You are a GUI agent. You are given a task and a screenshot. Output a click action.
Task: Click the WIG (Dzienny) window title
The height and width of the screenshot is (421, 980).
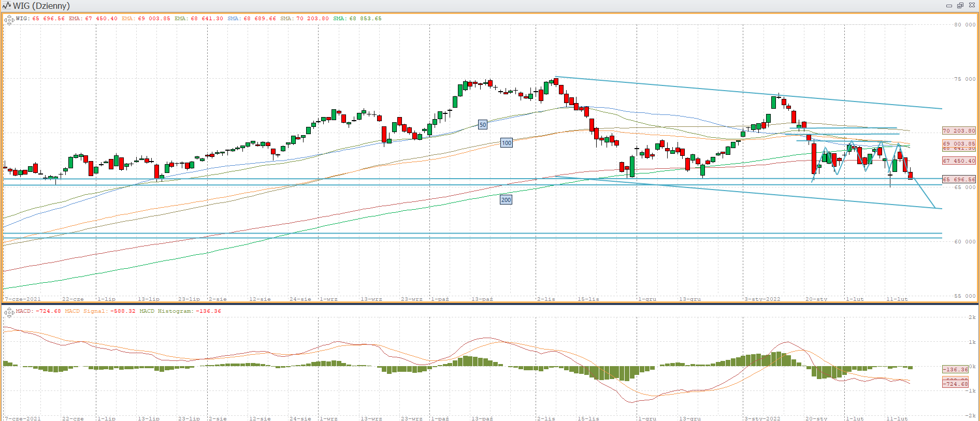point(41,6)
